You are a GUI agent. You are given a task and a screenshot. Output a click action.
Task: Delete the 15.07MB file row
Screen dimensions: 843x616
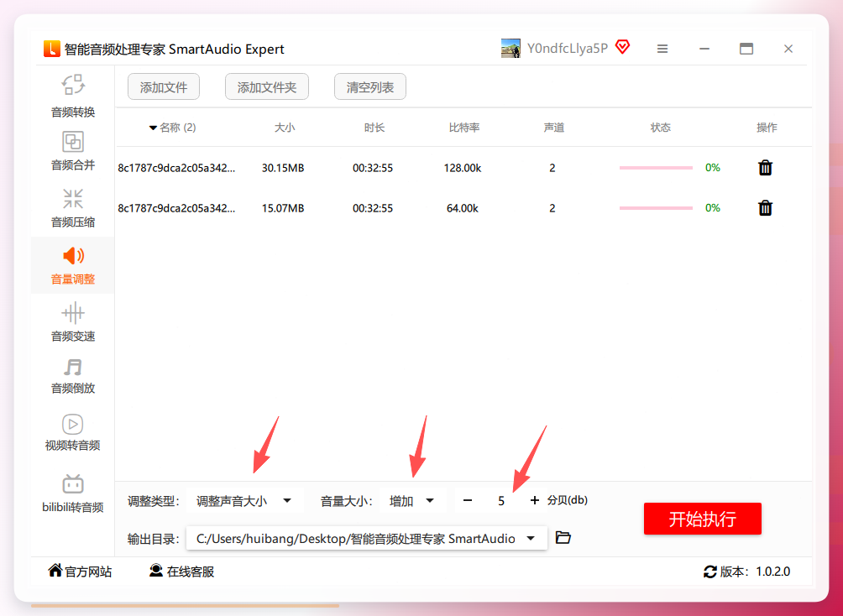click(765, 208)
